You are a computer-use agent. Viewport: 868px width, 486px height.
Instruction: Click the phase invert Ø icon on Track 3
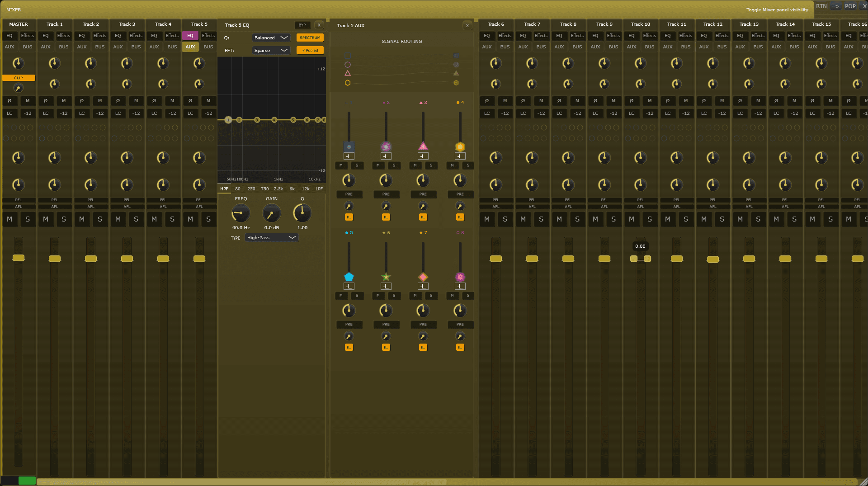118,100
